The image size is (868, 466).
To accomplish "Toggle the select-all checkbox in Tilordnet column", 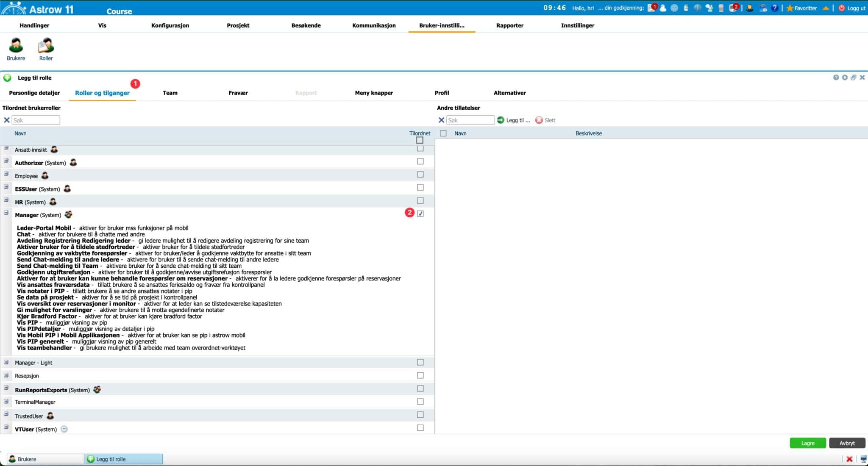I will tap(419, 140).
